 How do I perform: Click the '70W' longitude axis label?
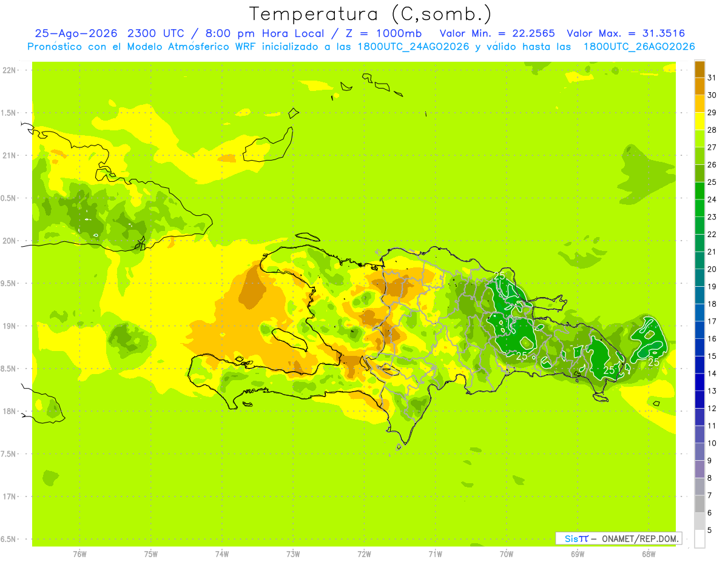507,554
